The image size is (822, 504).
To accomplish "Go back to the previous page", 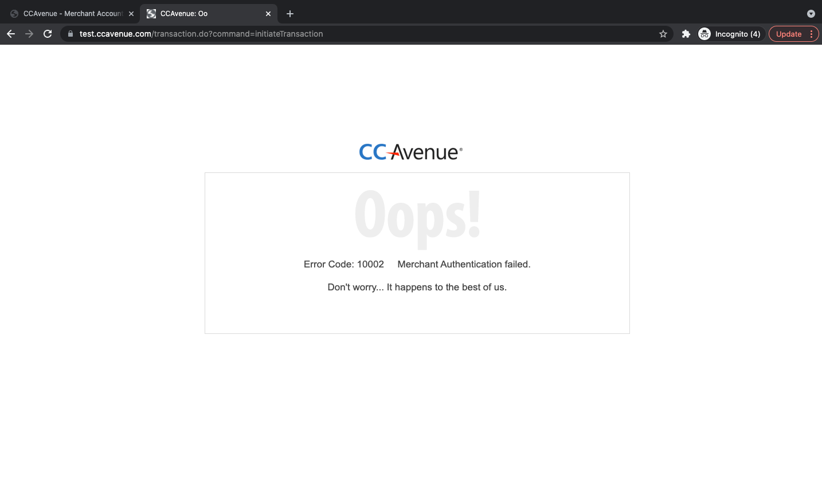I will (11, 34).
